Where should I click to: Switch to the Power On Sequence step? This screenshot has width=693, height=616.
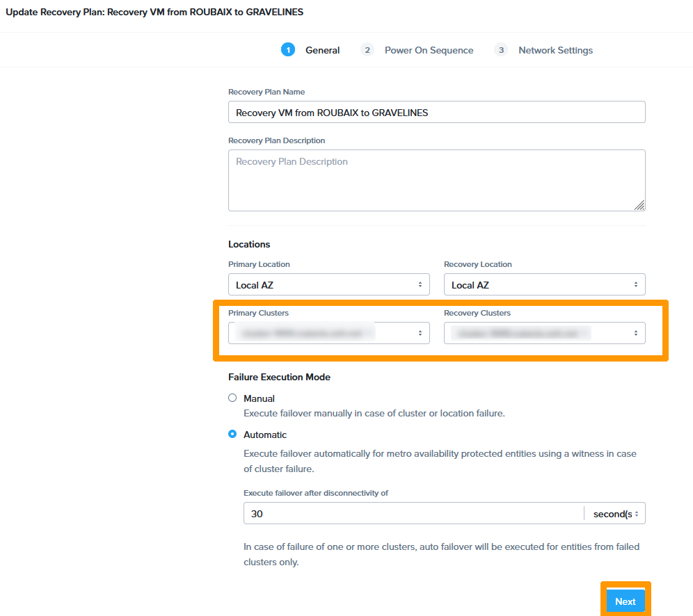[x=429, y=49]
